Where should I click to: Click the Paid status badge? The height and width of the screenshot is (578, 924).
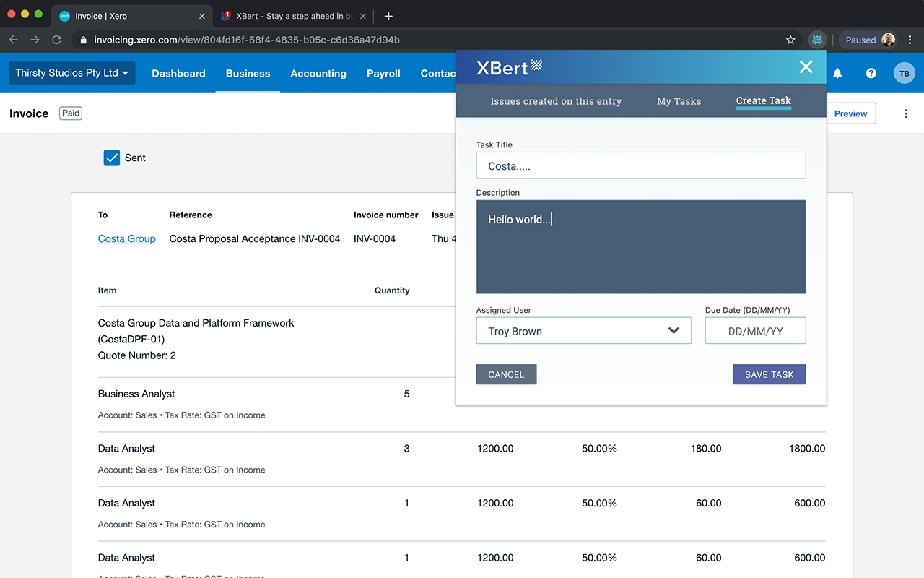tap(71, 113)
